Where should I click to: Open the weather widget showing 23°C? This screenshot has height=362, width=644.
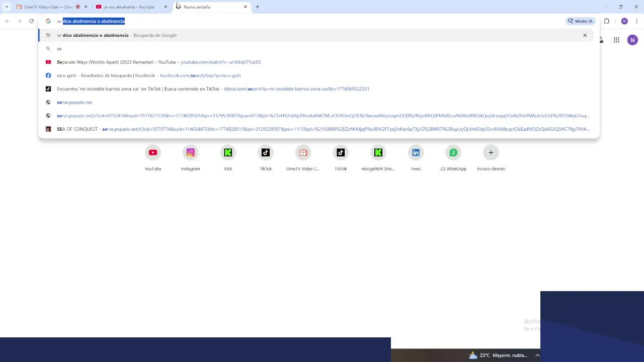[x=498, y=355]
